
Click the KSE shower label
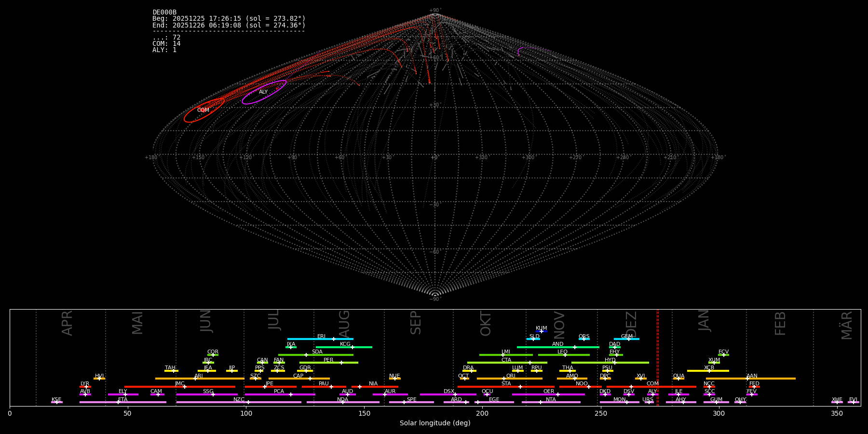point(56,400)
